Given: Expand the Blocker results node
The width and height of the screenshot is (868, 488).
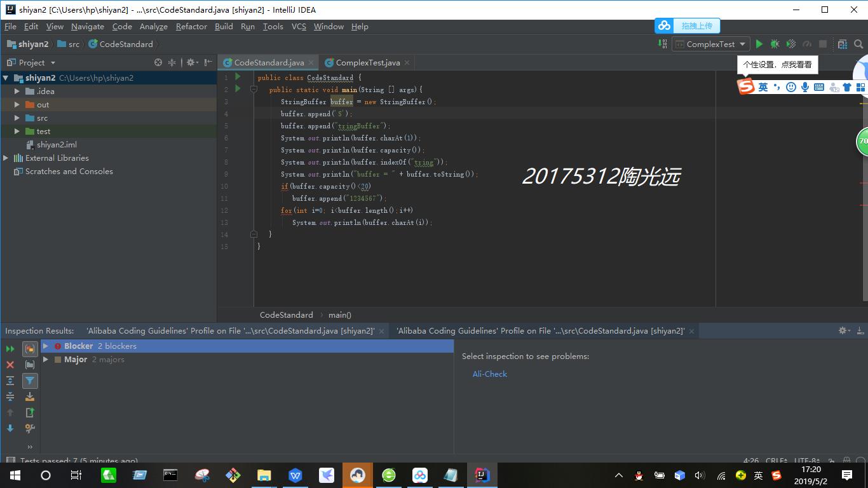Looking at the screenshot, I should tap(46, 346).
